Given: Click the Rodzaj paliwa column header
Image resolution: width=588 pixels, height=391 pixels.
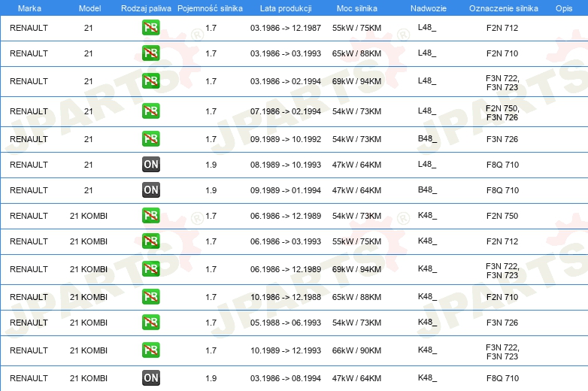Looking at the screenshot, I should click(x=146, y=8).
